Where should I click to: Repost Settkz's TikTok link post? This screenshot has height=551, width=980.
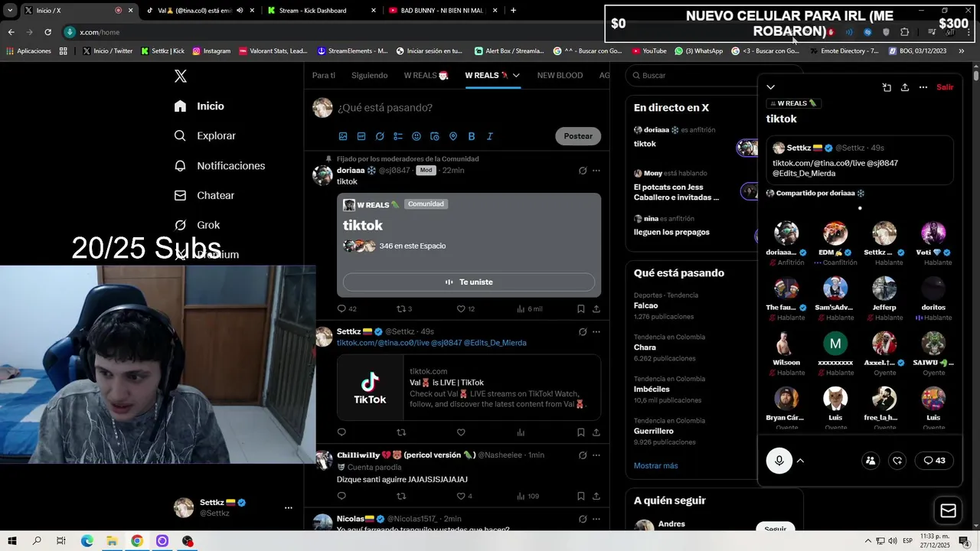coord(401,432)
